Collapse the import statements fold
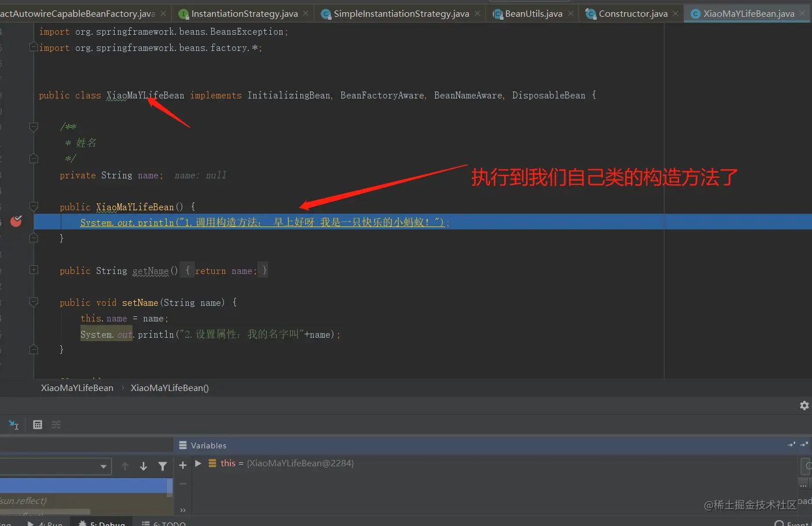 pos(34,48)
